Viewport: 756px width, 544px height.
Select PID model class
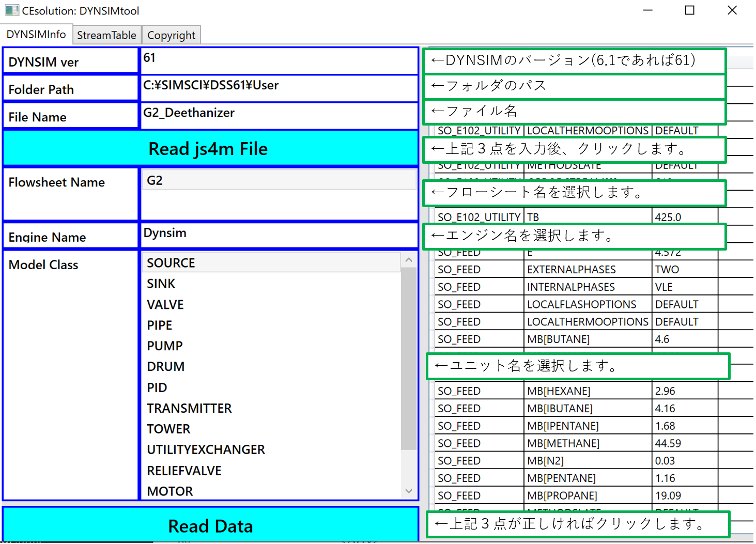point(272,387)
